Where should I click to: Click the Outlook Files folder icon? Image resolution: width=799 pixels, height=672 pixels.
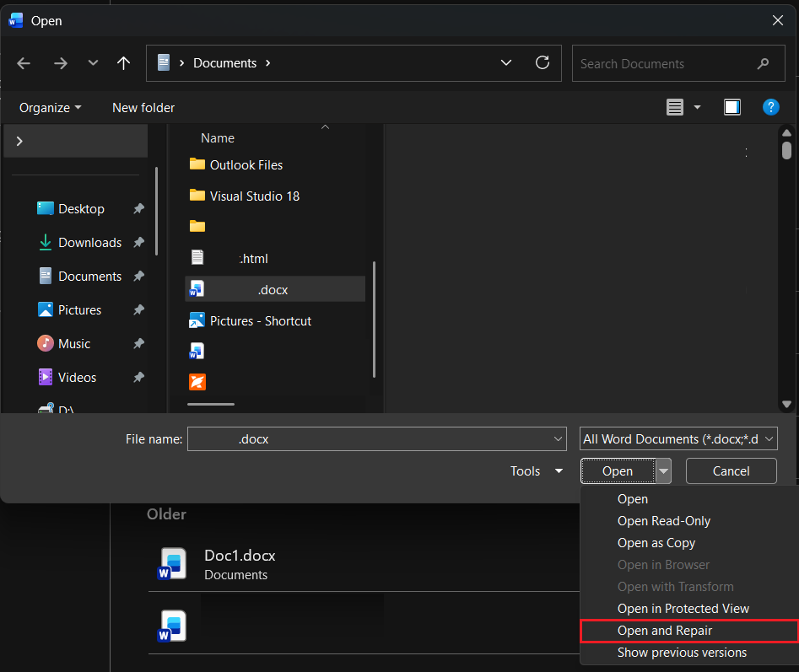[x=197, y=164]
